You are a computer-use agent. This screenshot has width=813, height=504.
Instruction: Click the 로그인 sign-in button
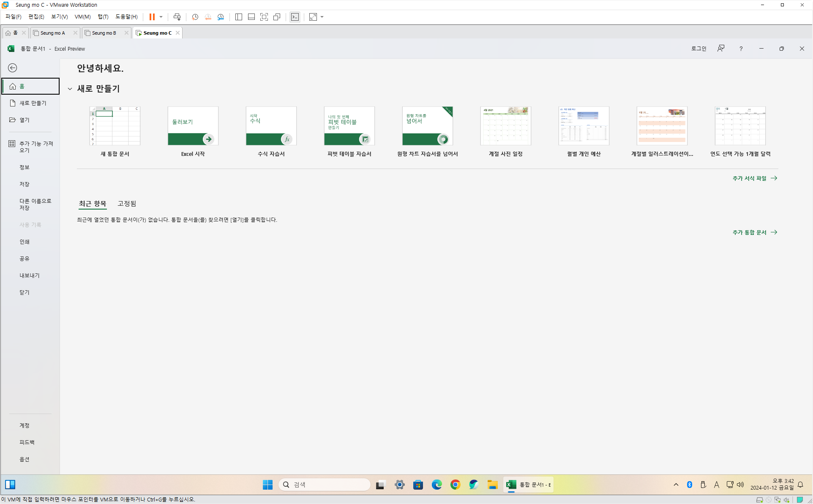(x=698, y=49)
